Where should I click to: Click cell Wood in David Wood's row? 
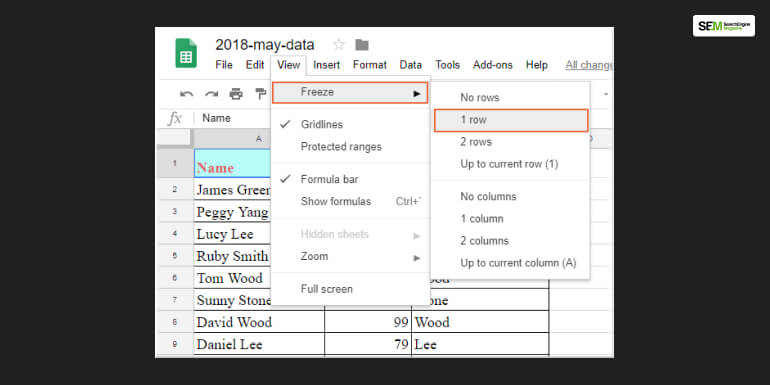480,322
